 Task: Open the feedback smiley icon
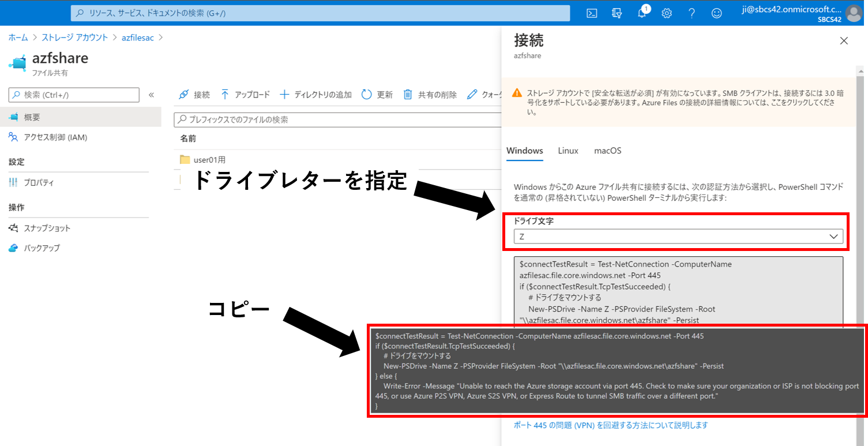(717, 13)
